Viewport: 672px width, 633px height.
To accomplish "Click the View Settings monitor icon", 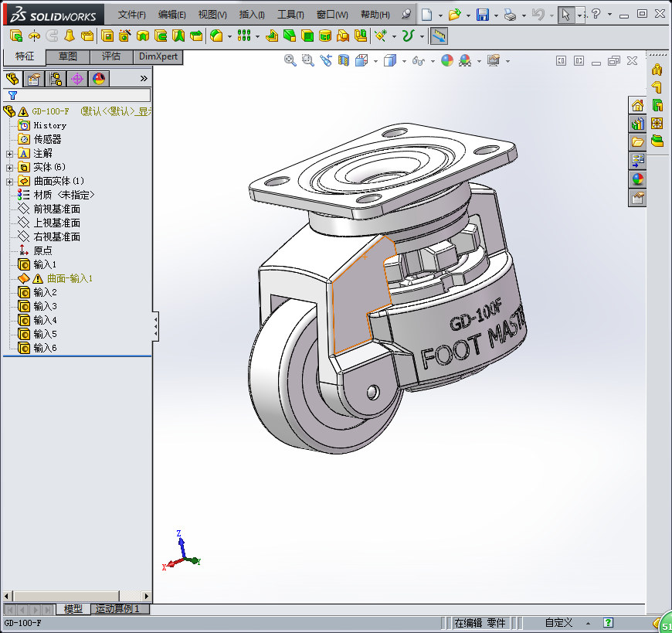I will click(494, 60).
